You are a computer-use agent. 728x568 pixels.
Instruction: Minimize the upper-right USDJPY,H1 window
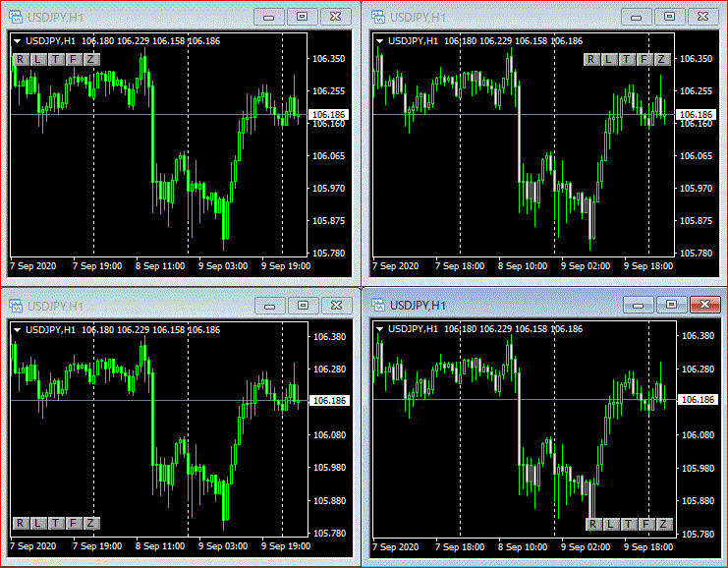(x=636, y=17)
